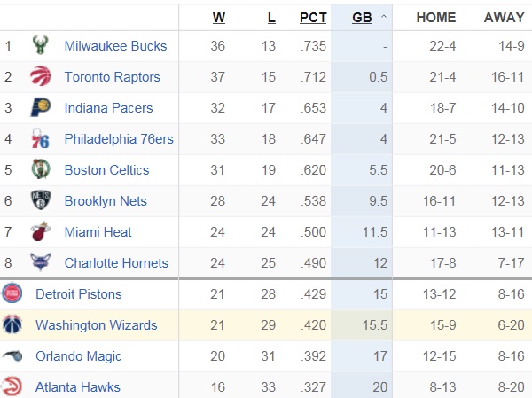
Task: Click the Milwaukee Bucks team logo
Action: [x=40, y=46]
